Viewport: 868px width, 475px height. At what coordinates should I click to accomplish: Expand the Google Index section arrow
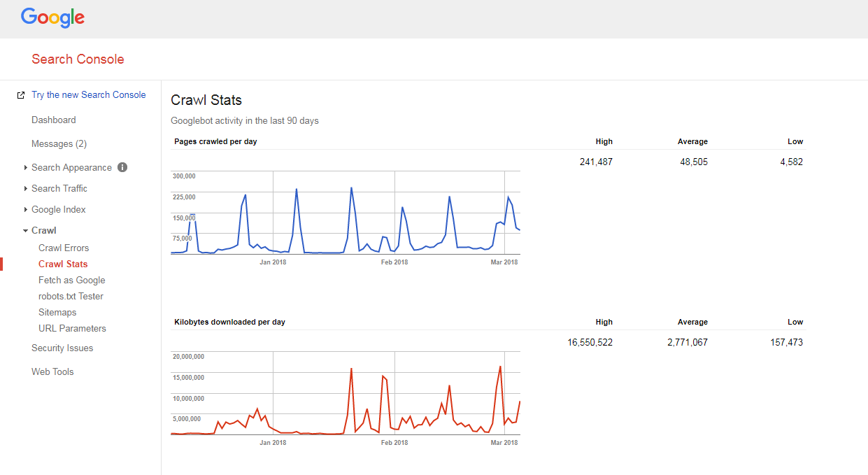[26, 210]
